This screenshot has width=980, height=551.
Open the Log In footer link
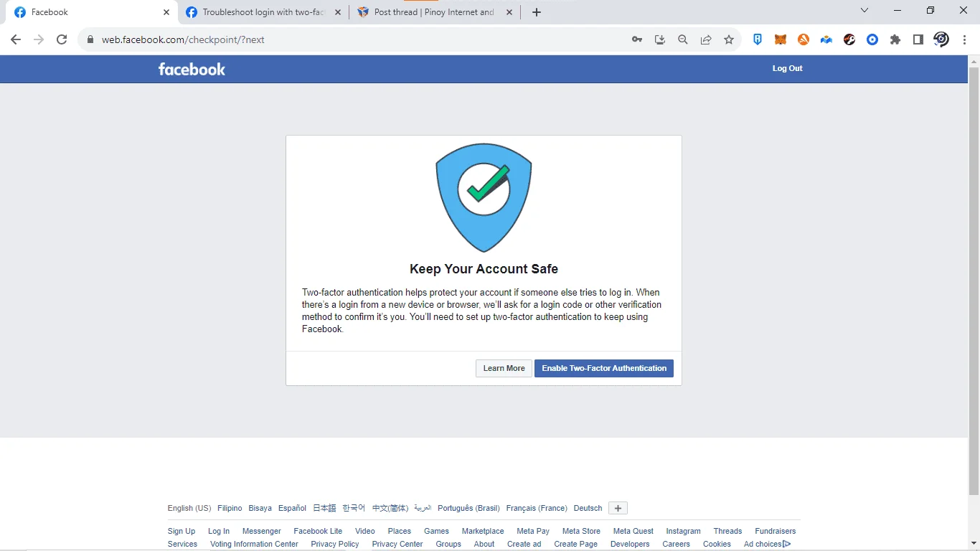[219, 531]
